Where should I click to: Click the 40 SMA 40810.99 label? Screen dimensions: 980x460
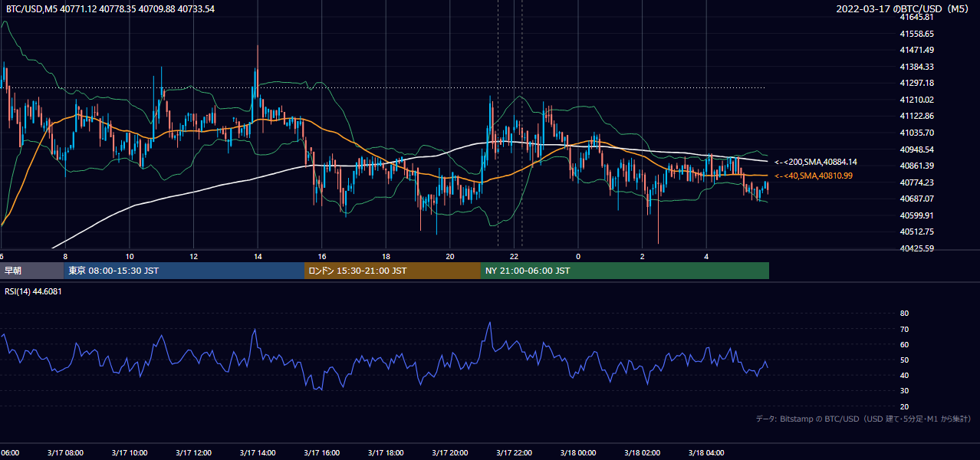tap(814, 176)
